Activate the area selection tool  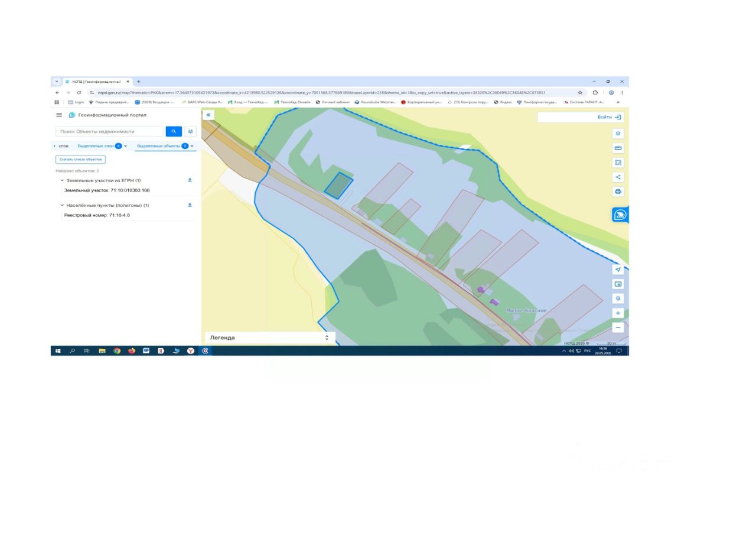click(x=618, y=163)
